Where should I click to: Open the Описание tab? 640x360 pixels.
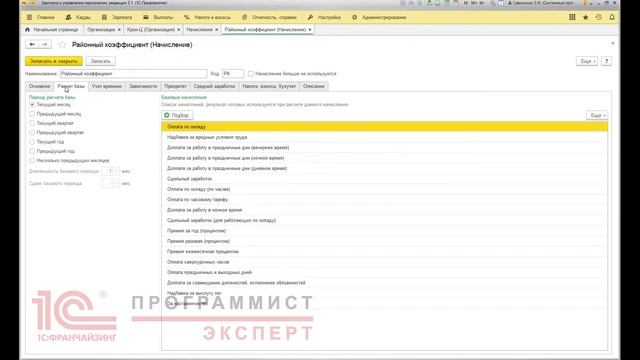[313, 87]
